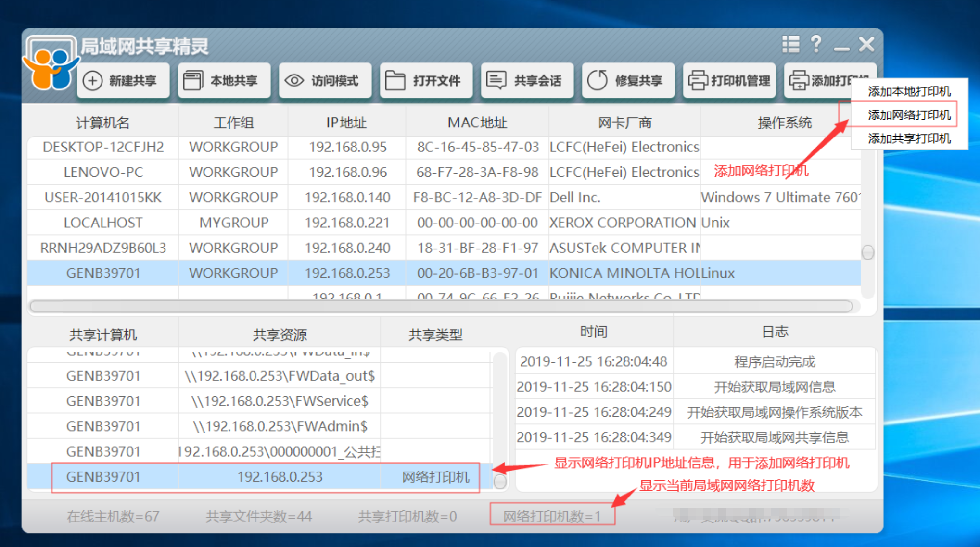Click the 本地共享 button label
980x547 pixels.
[x=234, y=81]
